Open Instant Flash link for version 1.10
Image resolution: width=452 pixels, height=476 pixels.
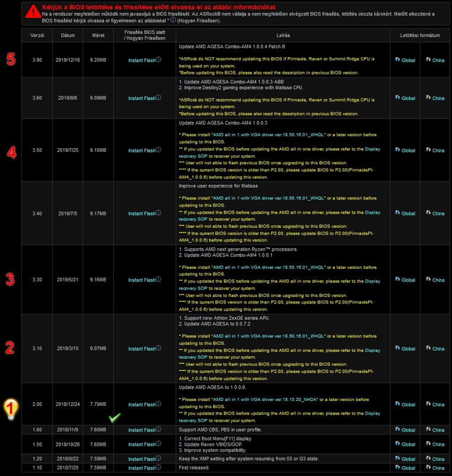(142, 468)
